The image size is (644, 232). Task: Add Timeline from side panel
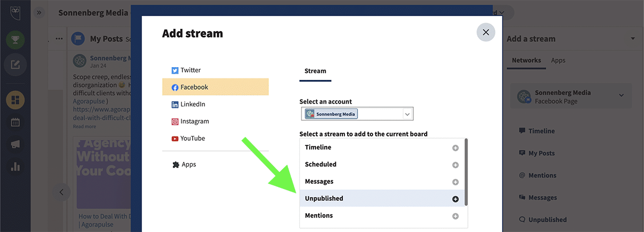(x=537, y=131)
